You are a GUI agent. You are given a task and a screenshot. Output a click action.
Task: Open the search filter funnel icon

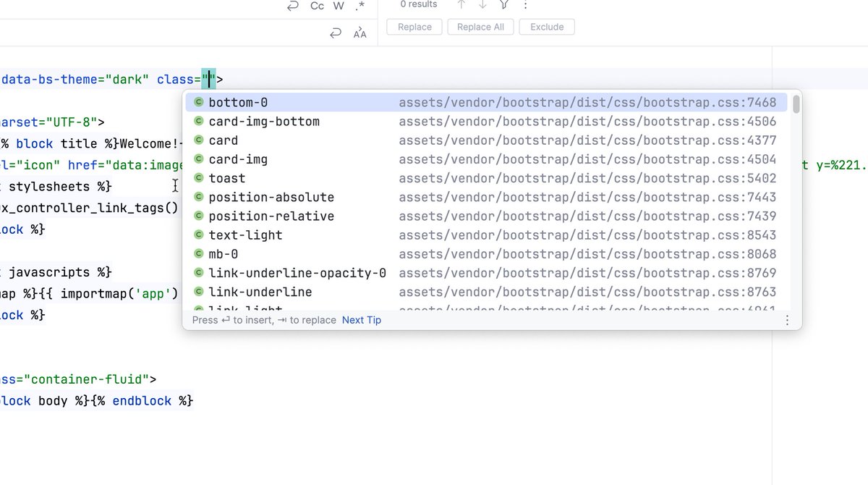pos(504,5)
